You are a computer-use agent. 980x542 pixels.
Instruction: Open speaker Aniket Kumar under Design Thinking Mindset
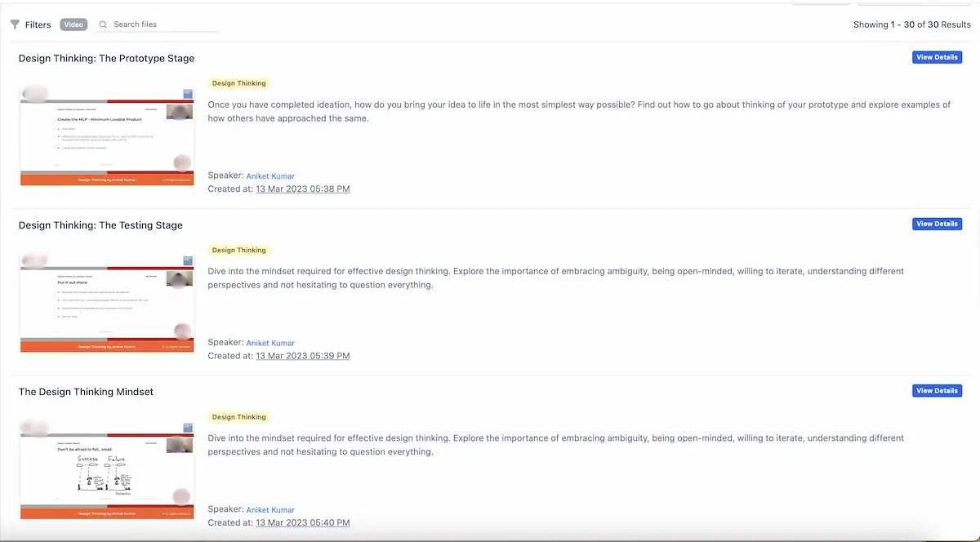[x=270, y=509]
